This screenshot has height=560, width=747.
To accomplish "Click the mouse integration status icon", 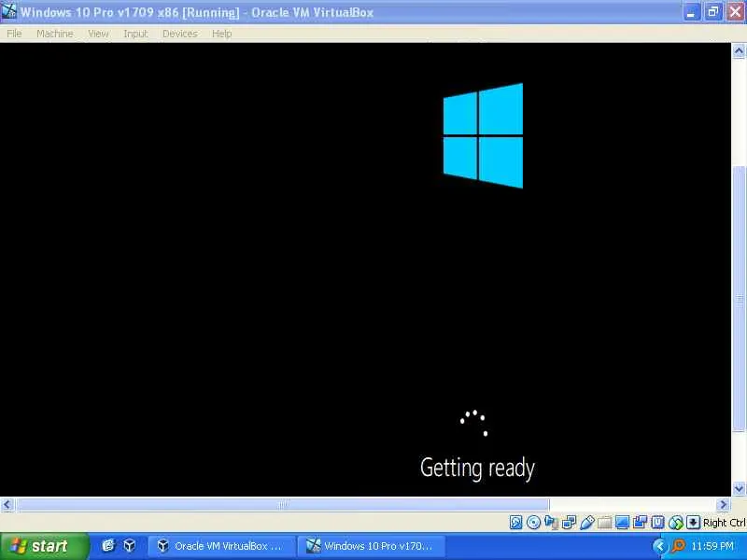I will tap(675, 523).
